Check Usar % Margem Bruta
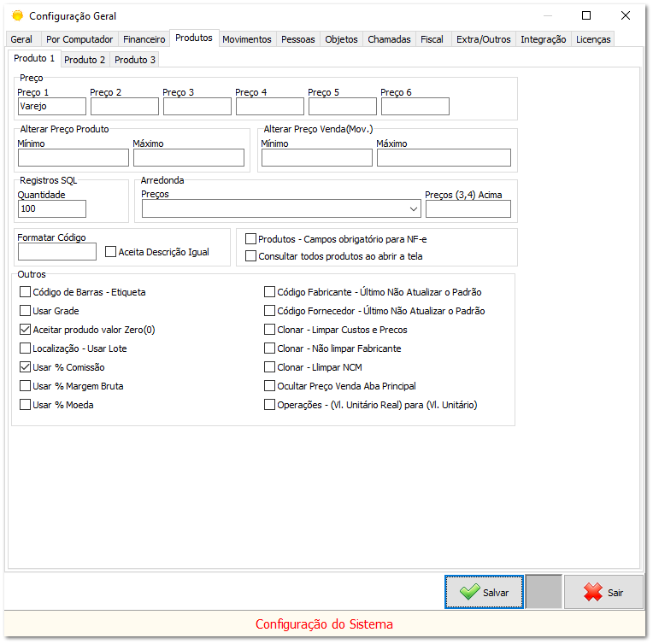The width and height of the screenshot is (653, 644). (x=25, y=386)
